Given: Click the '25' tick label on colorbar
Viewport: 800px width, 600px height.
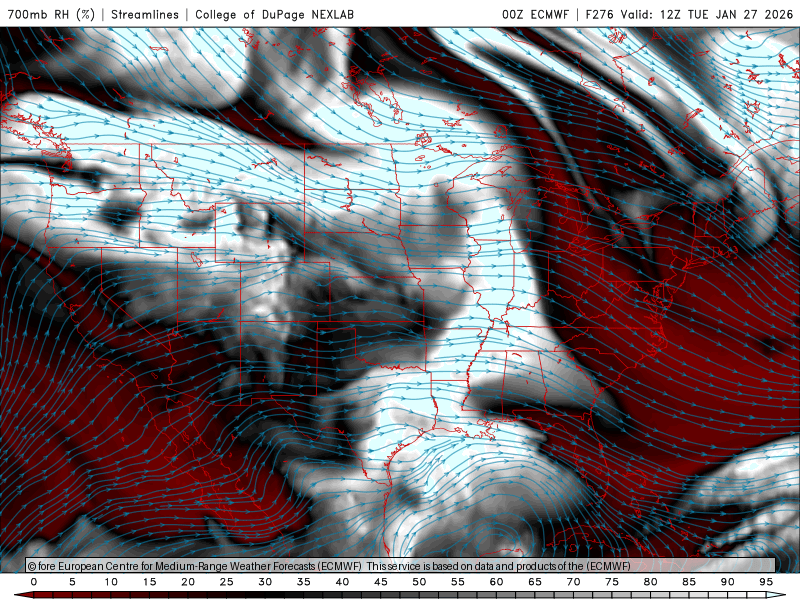Looking at the screenshot, I should click(x=227, y=582).
